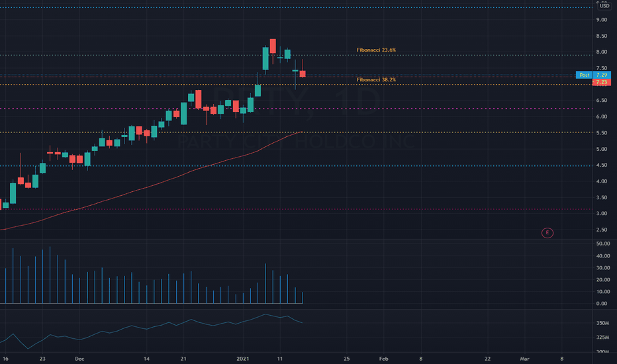
Task: Click the 30.00 volume axis label
Action: pyautogui.click(x=603, y=268)
